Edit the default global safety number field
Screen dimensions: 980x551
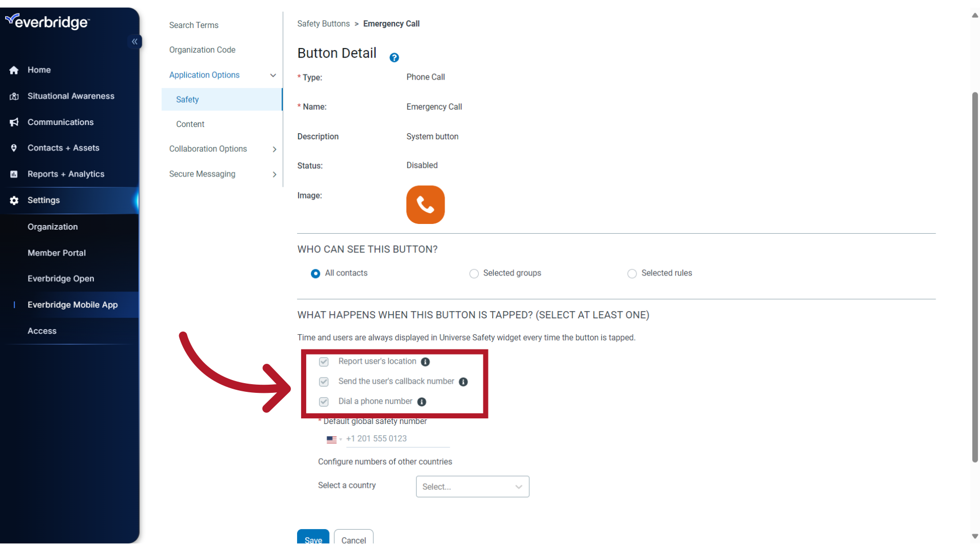[398, 439]
